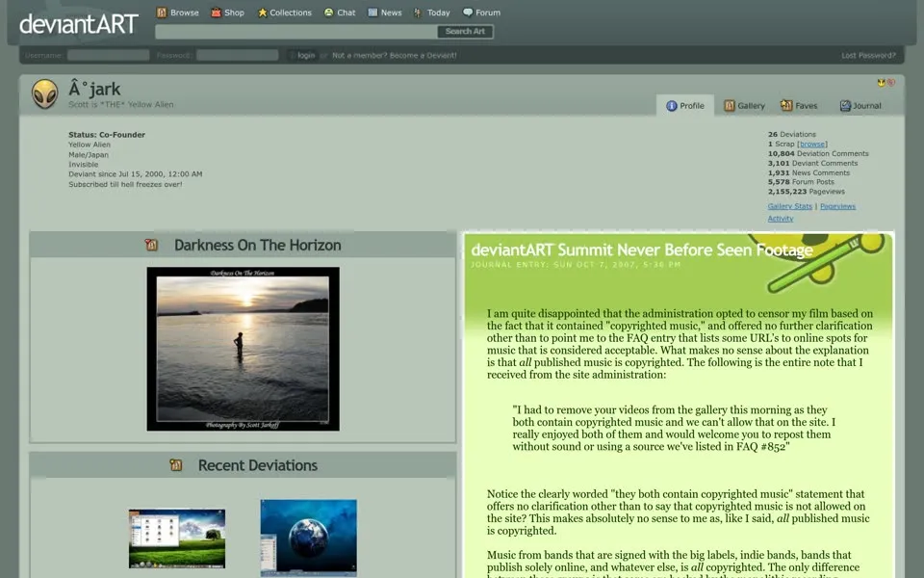
Task: Click the '1,931 News Comments' stat
Action: pos(808,172)
